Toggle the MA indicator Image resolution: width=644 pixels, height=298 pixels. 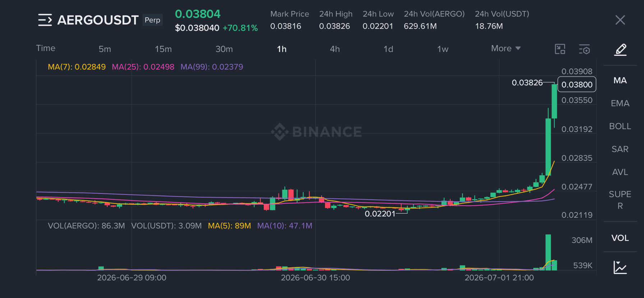pos(620,80)
